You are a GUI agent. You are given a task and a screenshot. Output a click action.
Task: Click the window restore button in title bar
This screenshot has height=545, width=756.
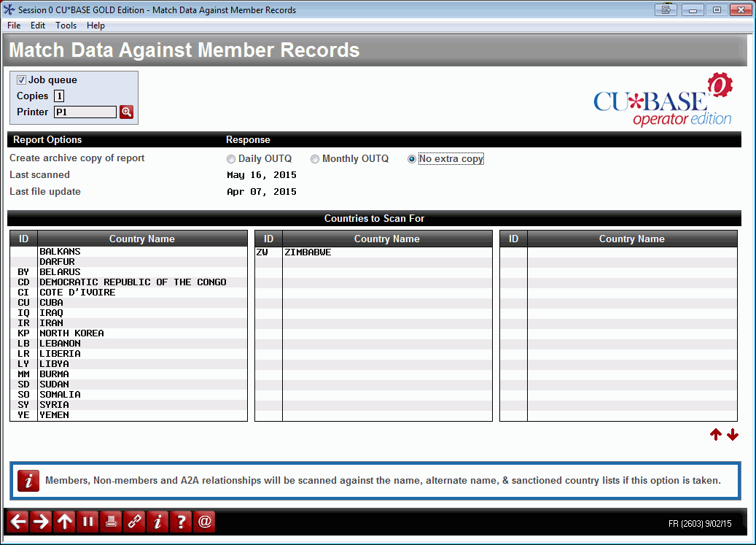tap(717, 9)
